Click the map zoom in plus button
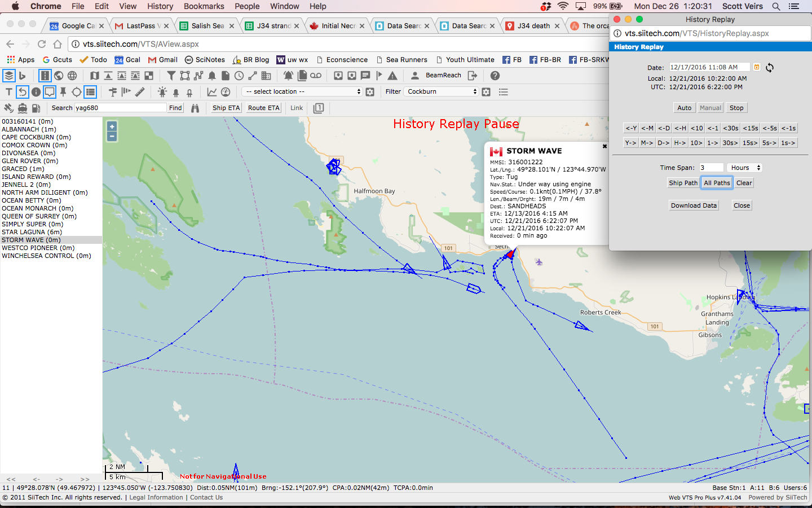This screenshot has width=812, height=508. pos(112,126)
